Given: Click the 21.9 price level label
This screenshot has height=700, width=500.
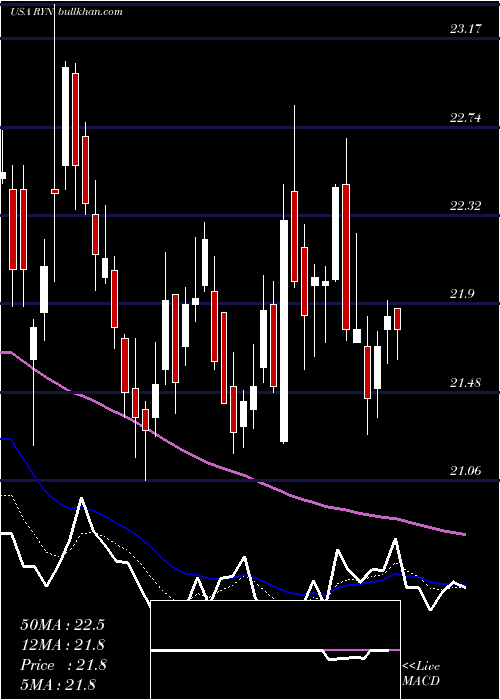Looking at the screenshot, I should pos(462,294).
